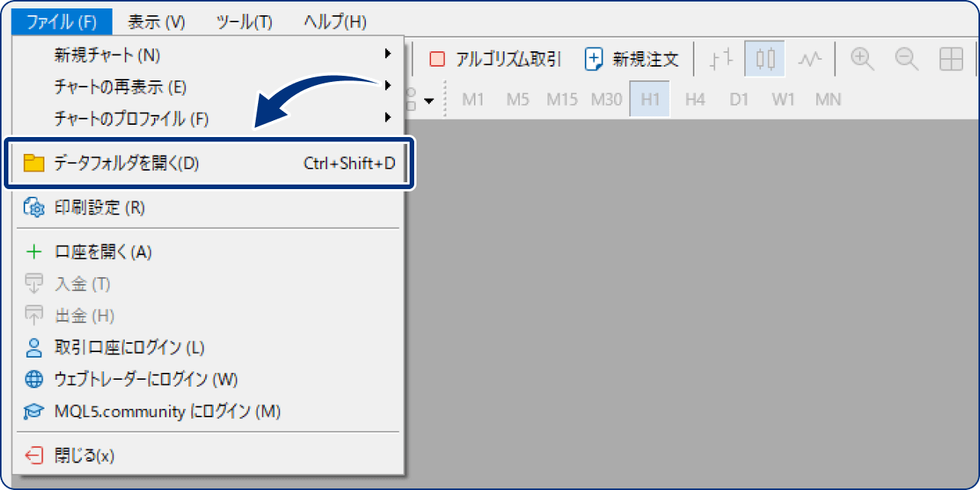Image resolution: width=980 pixels, height=490 pixels.
Task: Select the W1 weekly timeframe button
Action: (782, 99)
